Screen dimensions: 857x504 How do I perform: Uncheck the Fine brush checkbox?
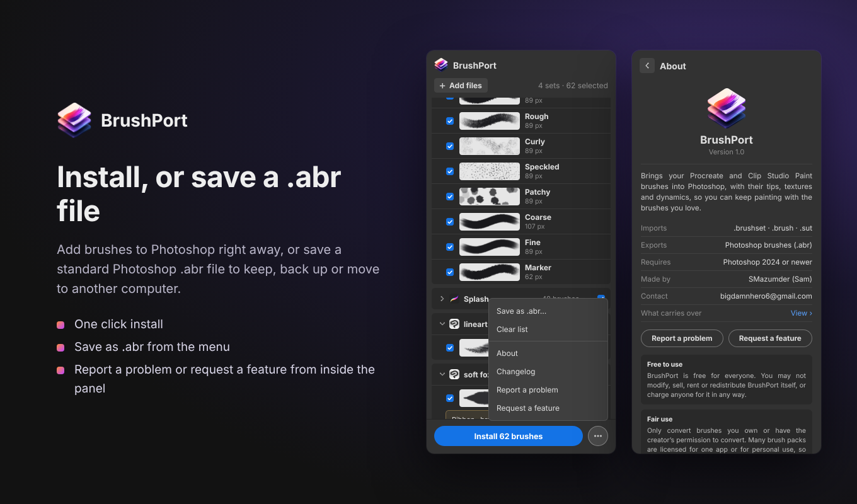pyautogui.click(x=450, y=247)
